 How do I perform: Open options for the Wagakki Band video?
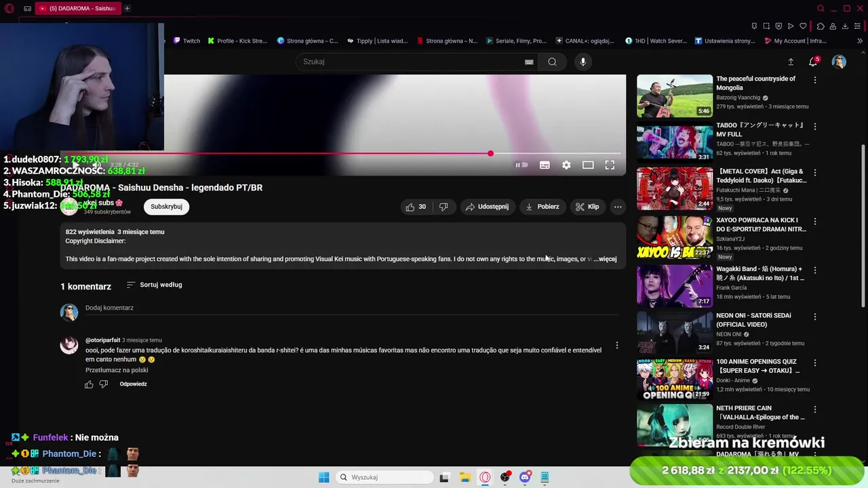[815, 270]
